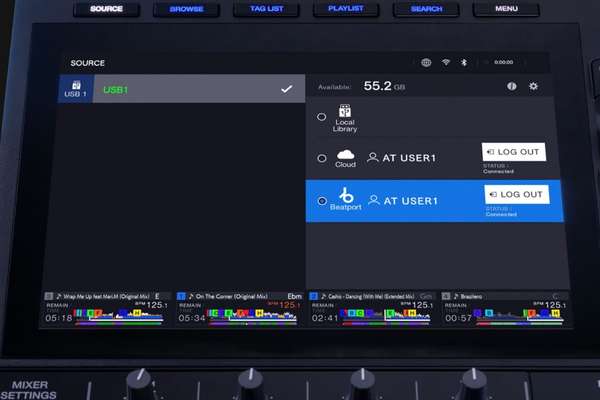Tap the MIXER SETTINGS label
The width and height of the screenshot is (600, 400).
29,390
